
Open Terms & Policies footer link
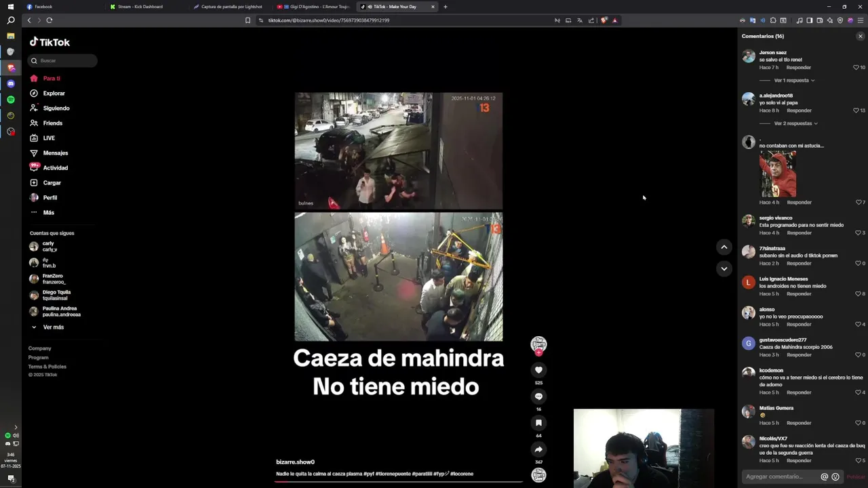pos(47,367)
